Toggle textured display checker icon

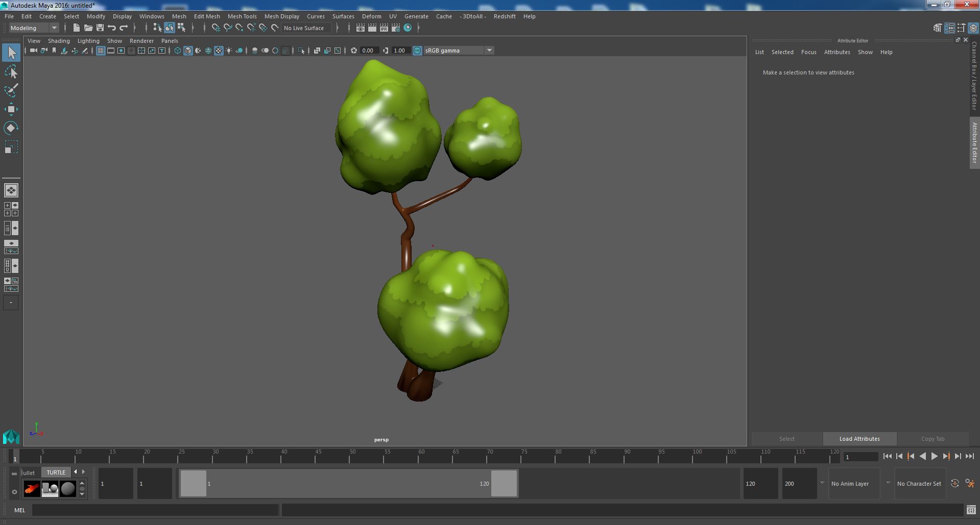pos(219,51)
